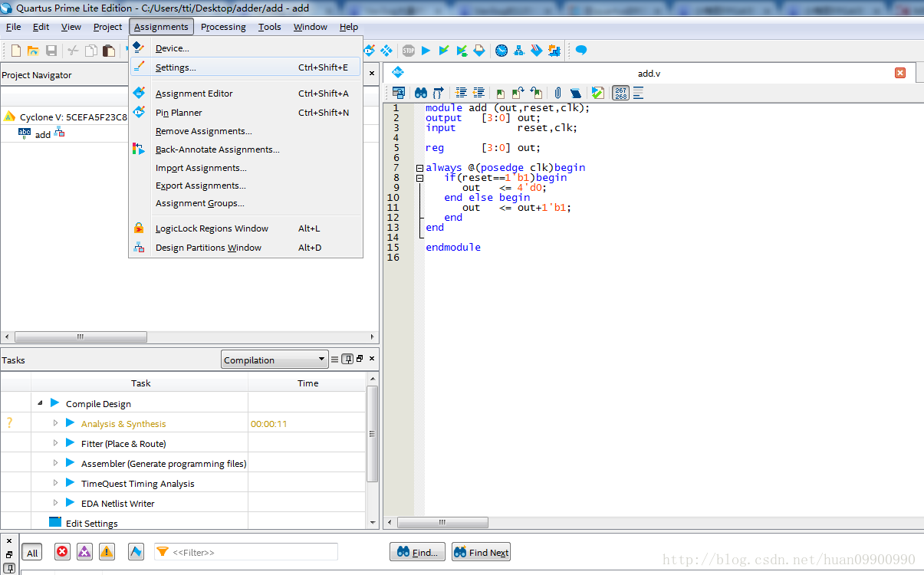Viewport: 924px width, 575px height.
Task: Click the Save diskette toolbar icon
Action: click(51, 51)
